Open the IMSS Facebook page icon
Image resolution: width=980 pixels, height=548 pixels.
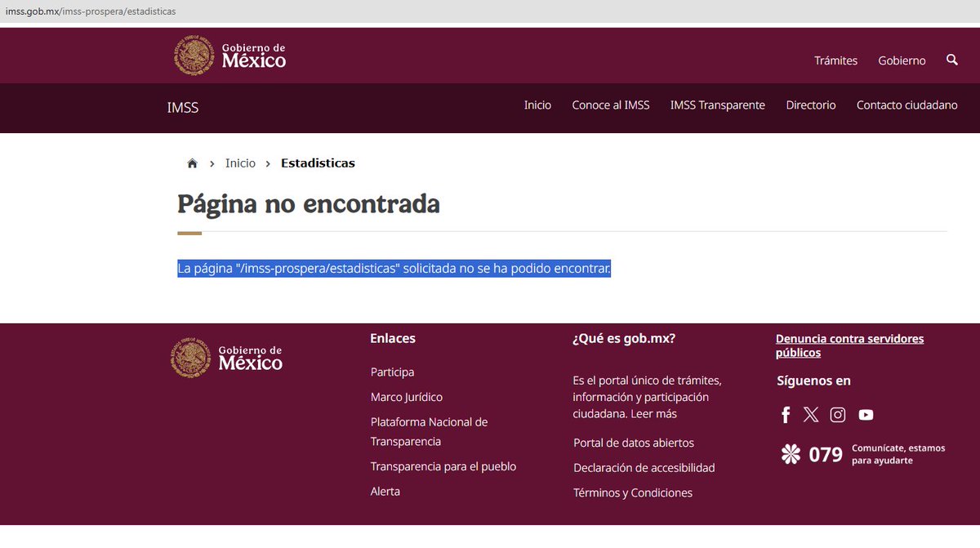786,415
